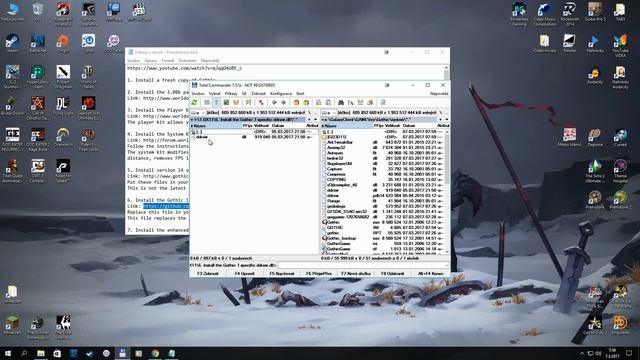Image resolution: width=640 pixels, height=360 pixels.
Task: Click Chrome icon in the taskbar
Action: tap(155, 353)
